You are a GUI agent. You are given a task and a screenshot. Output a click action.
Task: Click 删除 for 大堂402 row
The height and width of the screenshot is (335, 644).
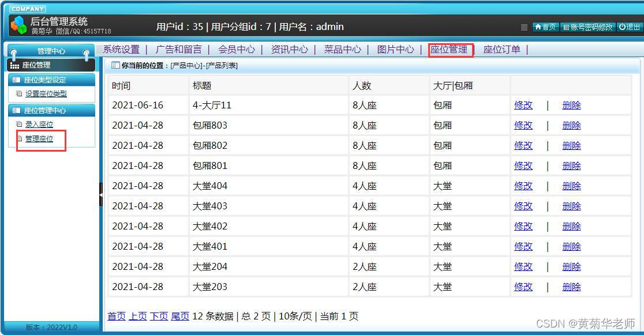571,226
